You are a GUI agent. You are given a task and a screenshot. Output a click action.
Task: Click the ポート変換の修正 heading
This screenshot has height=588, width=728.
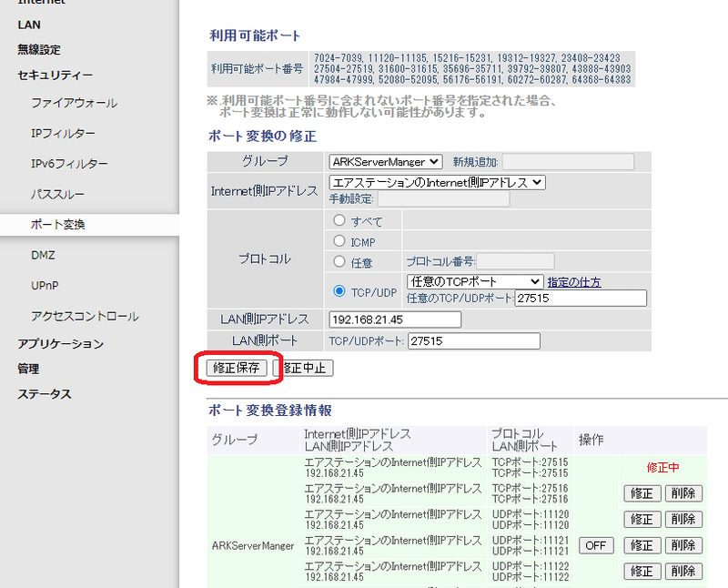pyautogui.click(x=262, y=137)
